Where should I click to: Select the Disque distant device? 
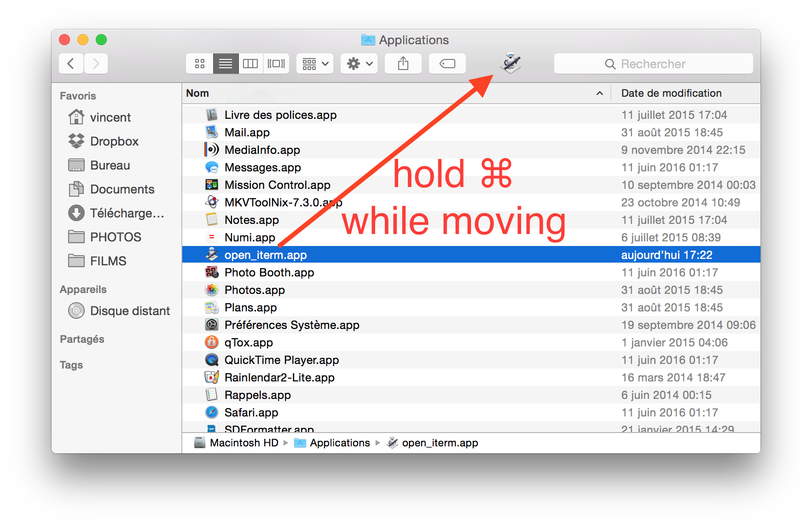coord(129,310)
